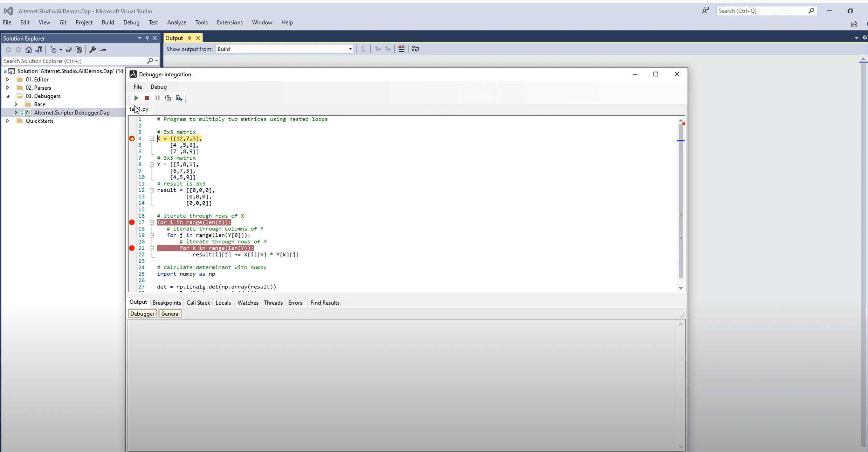The height and width of the screenshot is (452, 868).
Task: Open Output window options dropdown at far right
Action: tap(856, 38)
